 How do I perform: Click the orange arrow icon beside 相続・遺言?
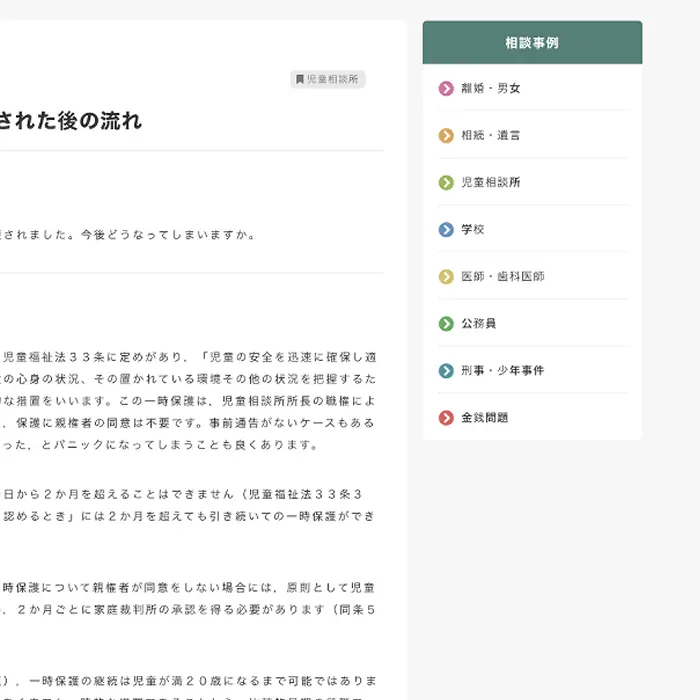[446, 135]
